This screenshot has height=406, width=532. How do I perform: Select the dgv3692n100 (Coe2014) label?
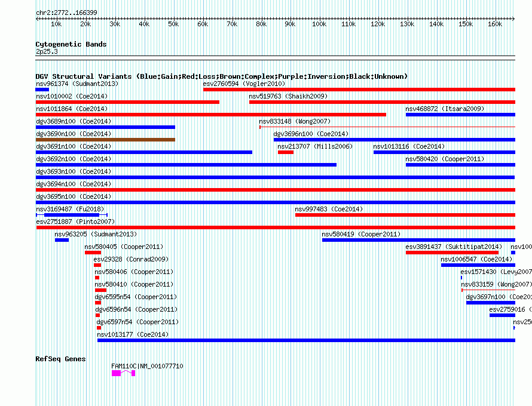[74, 159]
